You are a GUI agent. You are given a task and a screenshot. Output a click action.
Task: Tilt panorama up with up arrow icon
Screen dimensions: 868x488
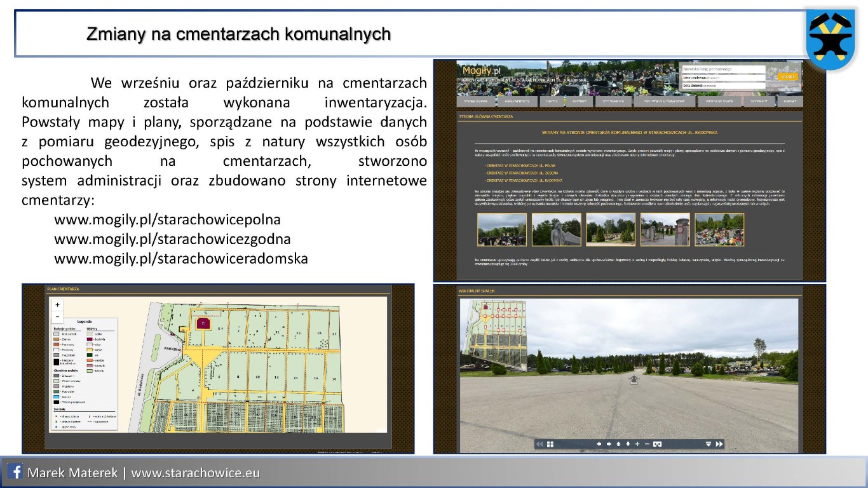(x=618, y=444)
